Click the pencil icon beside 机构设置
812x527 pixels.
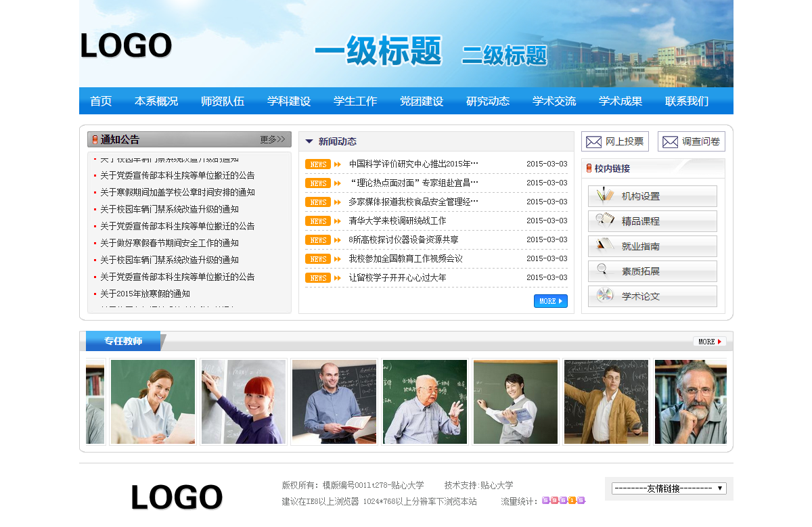click(604, 196)
